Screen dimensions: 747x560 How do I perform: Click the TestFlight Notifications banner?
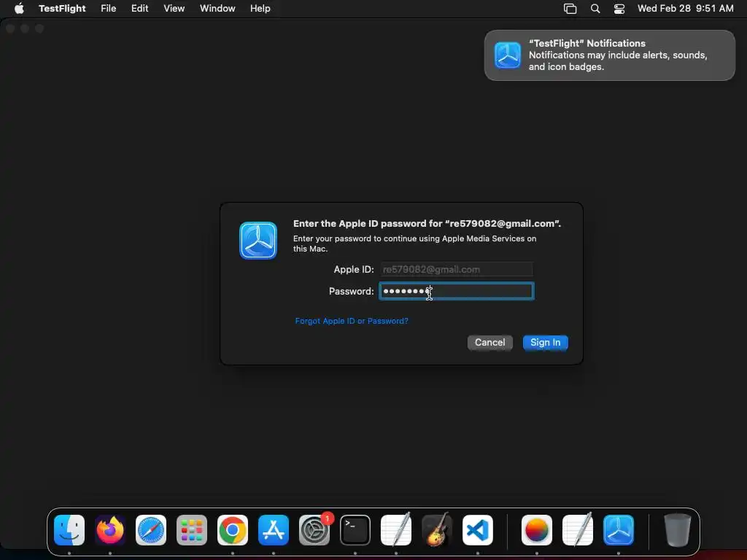pos(609,55)
